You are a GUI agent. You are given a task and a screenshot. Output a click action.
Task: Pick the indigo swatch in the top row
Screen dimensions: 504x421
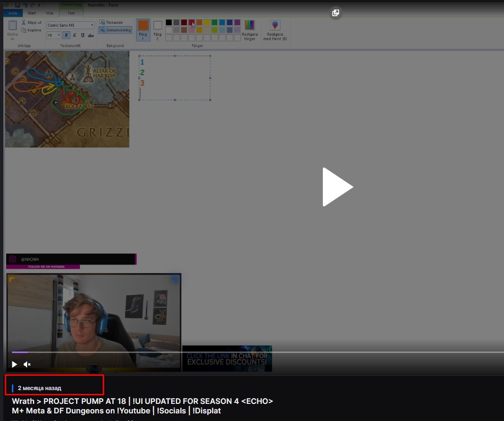230,22
